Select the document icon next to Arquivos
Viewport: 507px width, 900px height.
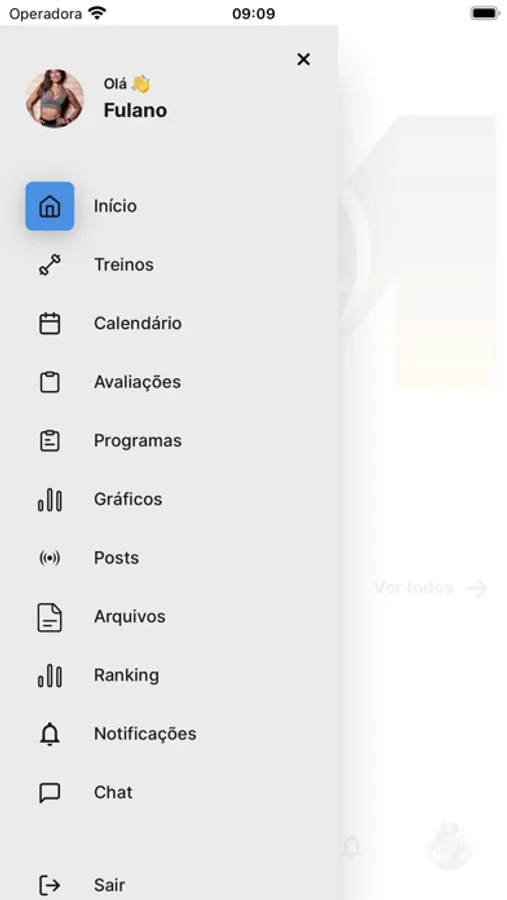[49, 617]
